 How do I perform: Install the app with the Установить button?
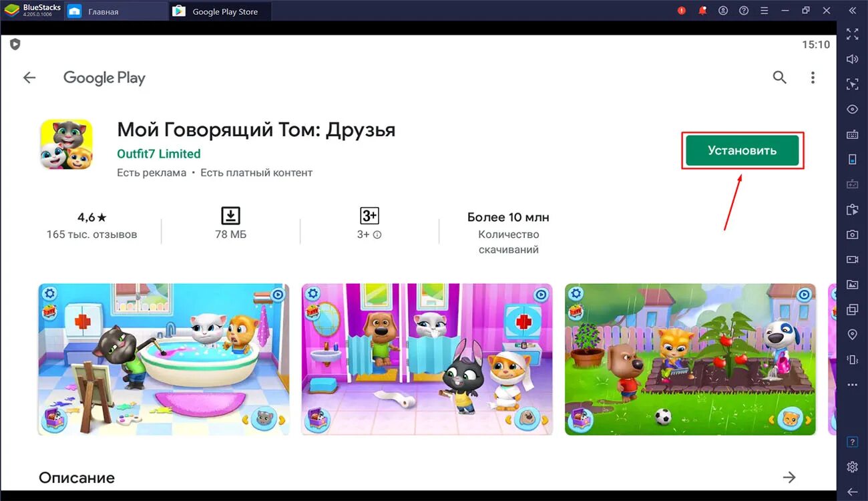pyautogui.click(x=742, y=150)
